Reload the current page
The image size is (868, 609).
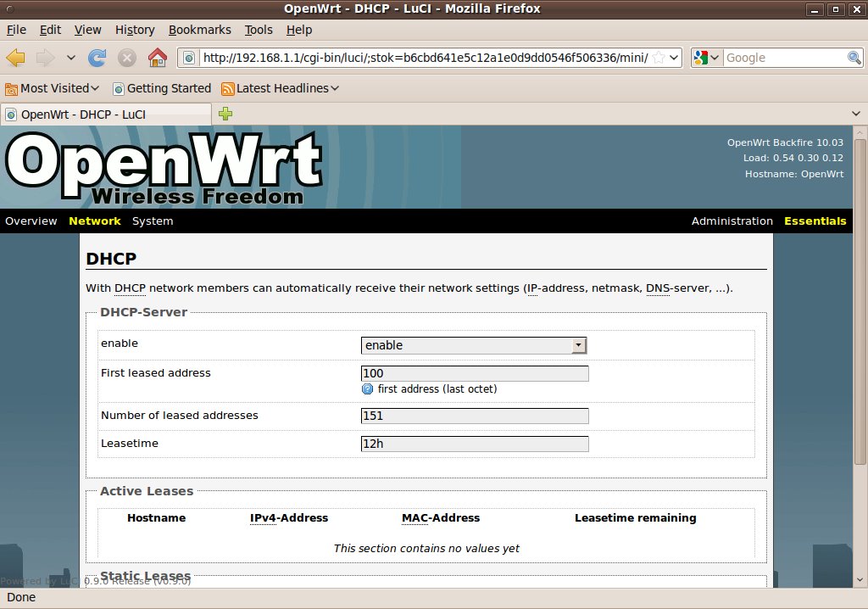tap(97, 58)
